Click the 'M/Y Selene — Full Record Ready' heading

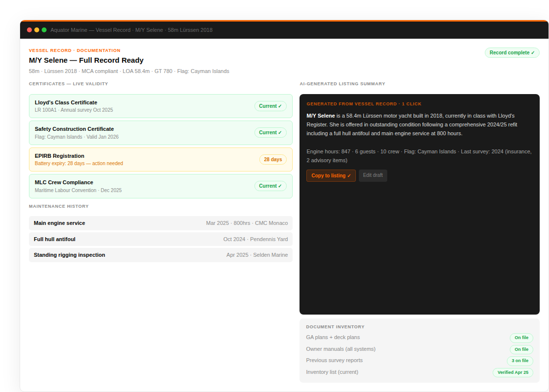[86, 60]
